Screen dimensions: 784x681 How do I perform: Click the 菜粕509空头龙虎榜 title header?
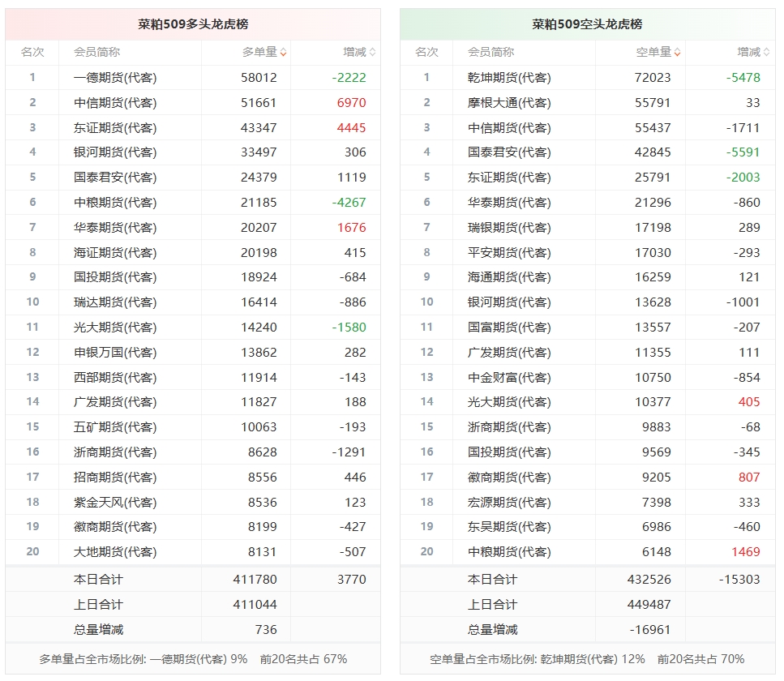pos(587,24)
